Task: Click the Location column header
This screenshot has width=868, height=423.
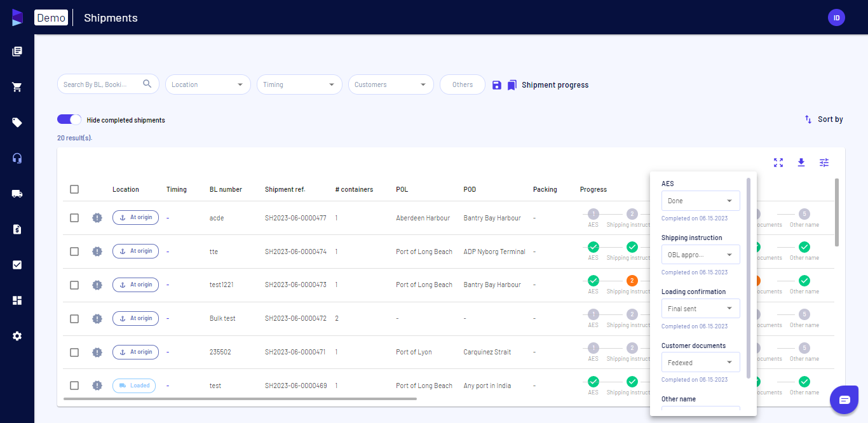Action: click(x=126, y=189)
